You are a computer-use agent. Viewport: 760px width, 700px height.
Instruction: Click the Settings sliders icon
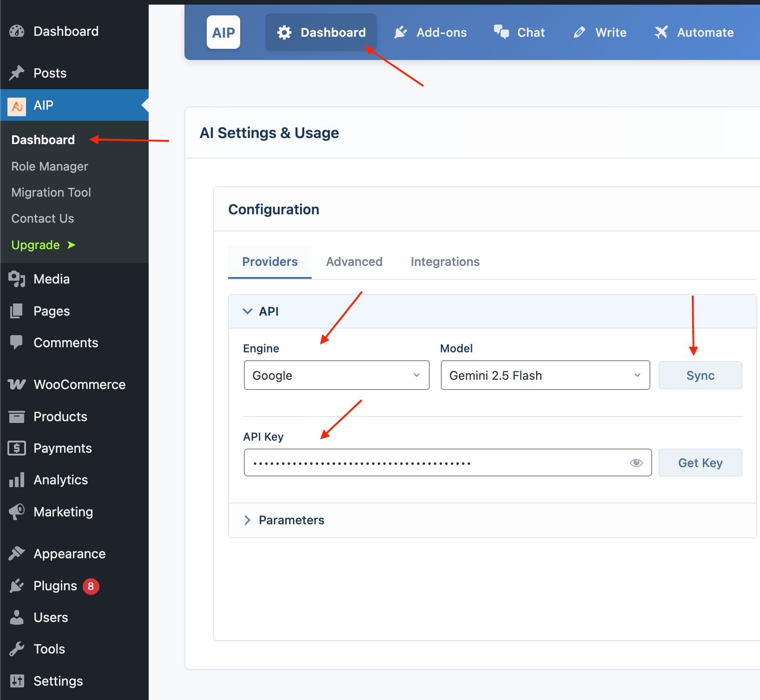(17, 681)
